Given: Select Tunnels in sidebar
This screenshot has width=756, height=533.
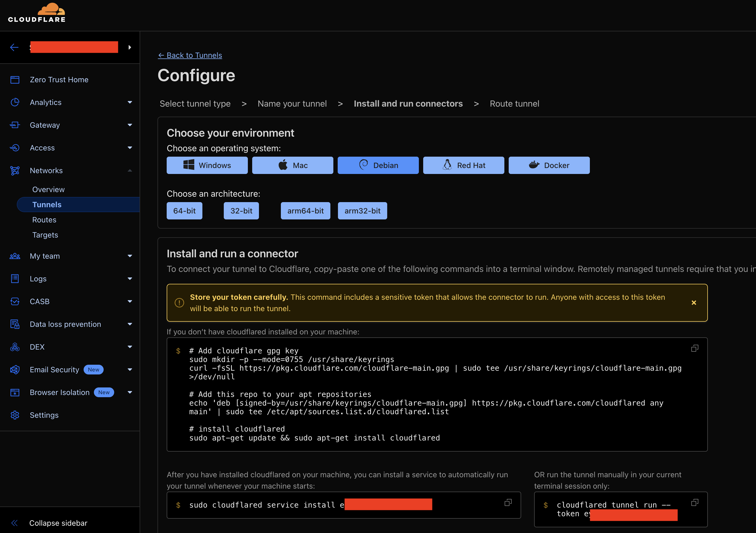Looking at the screenshot, I should pos(78,205).
